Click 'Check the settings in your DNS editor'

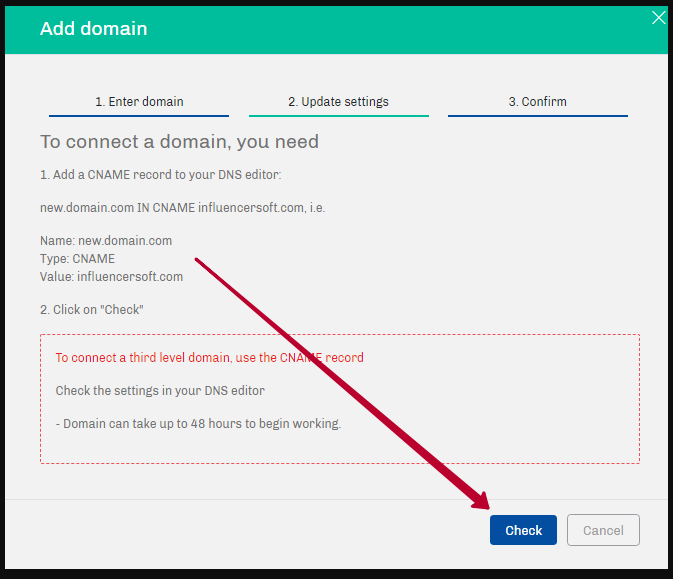(x=160, y=391)
